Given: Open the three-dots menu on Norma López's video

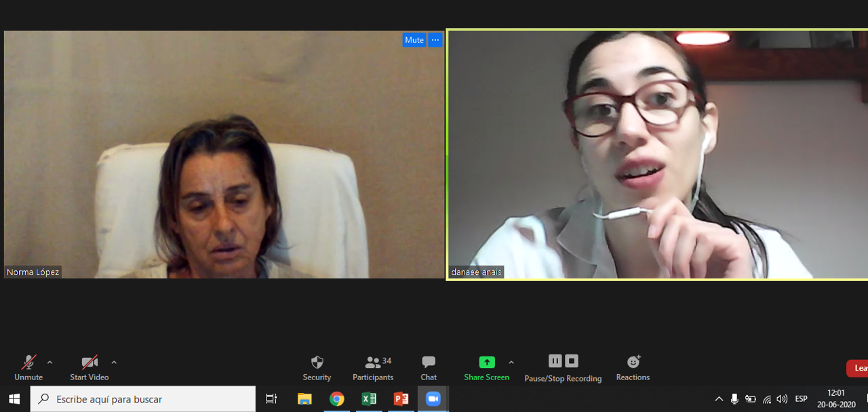Looking at the screenshot, I should click(x=435, y=40).
